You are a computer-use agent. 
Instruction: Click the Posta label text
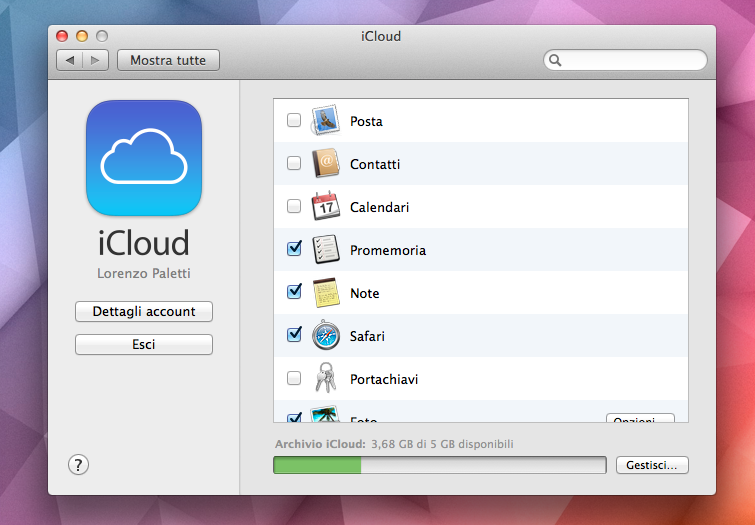(x=366, y=121)
